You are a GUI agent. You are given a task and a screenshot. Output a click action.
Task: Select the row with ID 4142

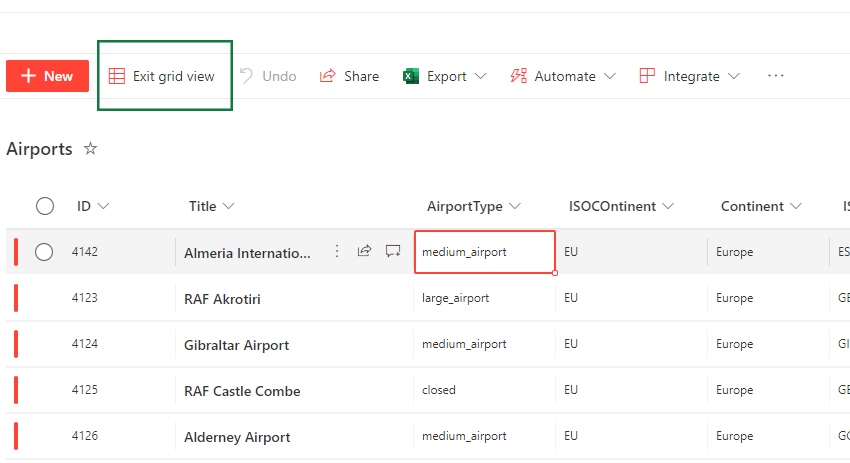[x=44, y=252]
